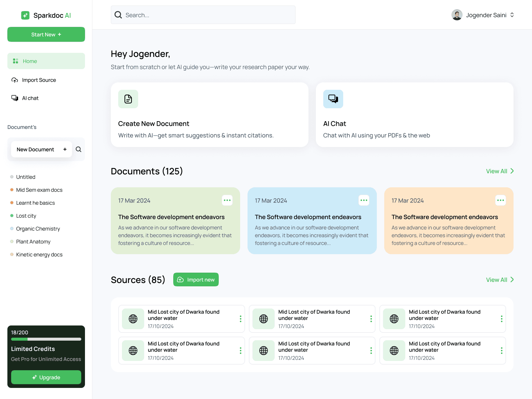Select the Import Source sidebar icon

click(x=15, y=80)
